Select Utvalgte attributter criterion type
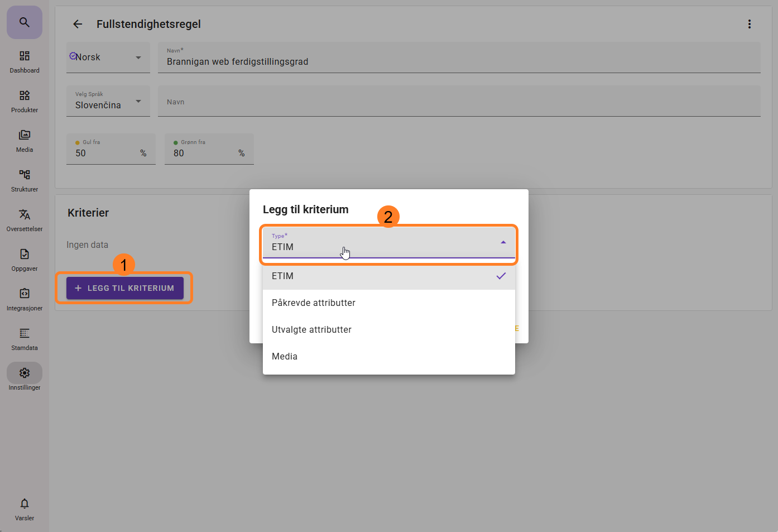 click(x=388, y=330)
